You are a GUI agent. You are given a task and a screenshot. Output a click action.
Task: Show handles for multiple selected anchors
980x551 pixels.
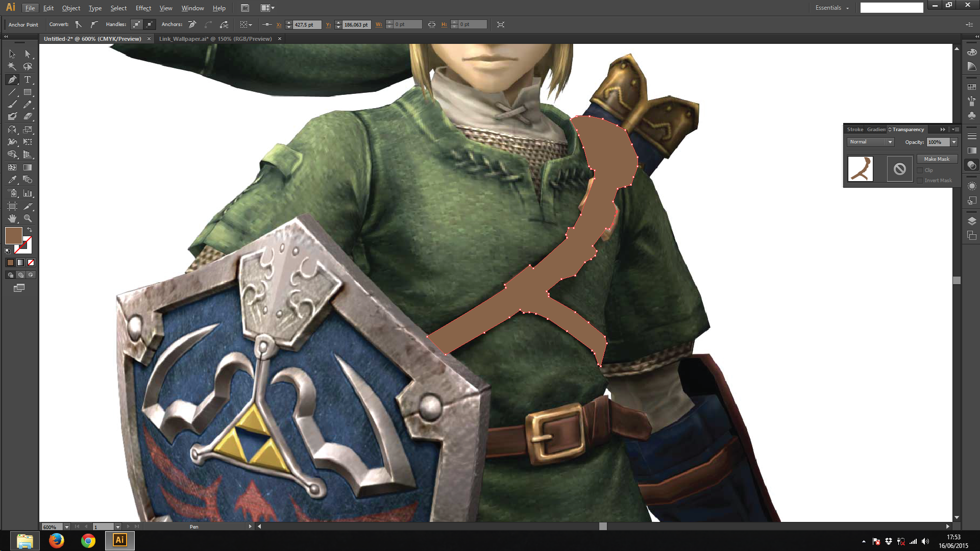pyautogui.click(x=137, y=24)
